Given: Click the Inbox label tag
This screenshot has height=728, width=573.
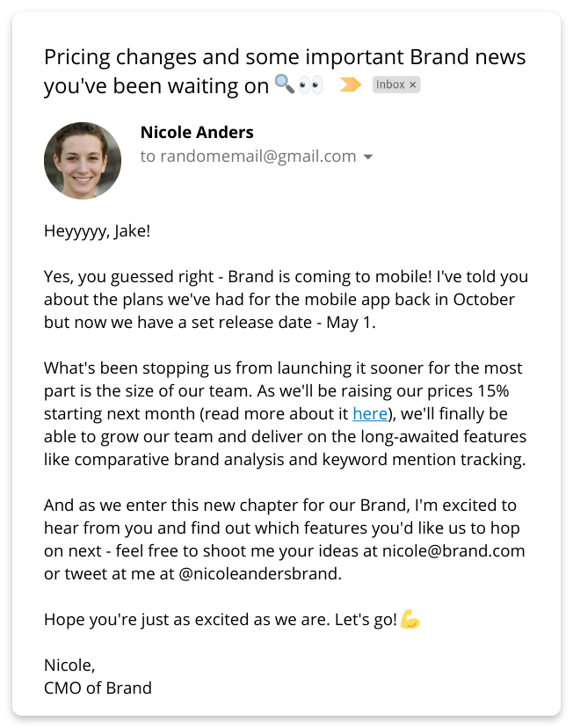Looking at the screenshot, I should point(391,85).
